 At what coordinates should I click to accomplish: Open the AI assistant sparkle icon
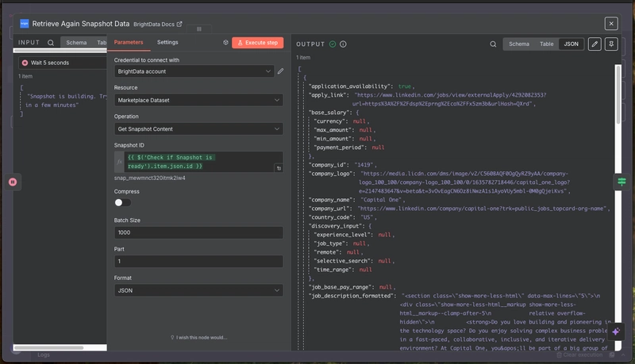point(616,331)
